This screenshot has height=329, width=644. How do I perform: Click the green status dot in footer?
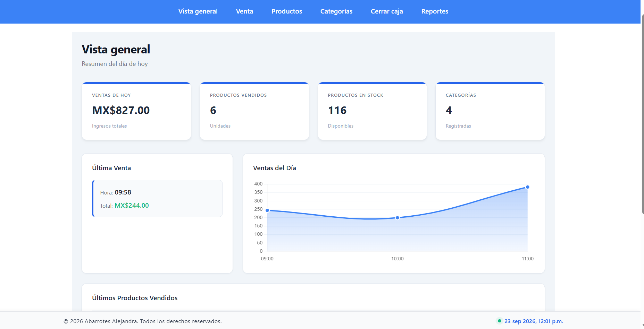coord(499,321)
